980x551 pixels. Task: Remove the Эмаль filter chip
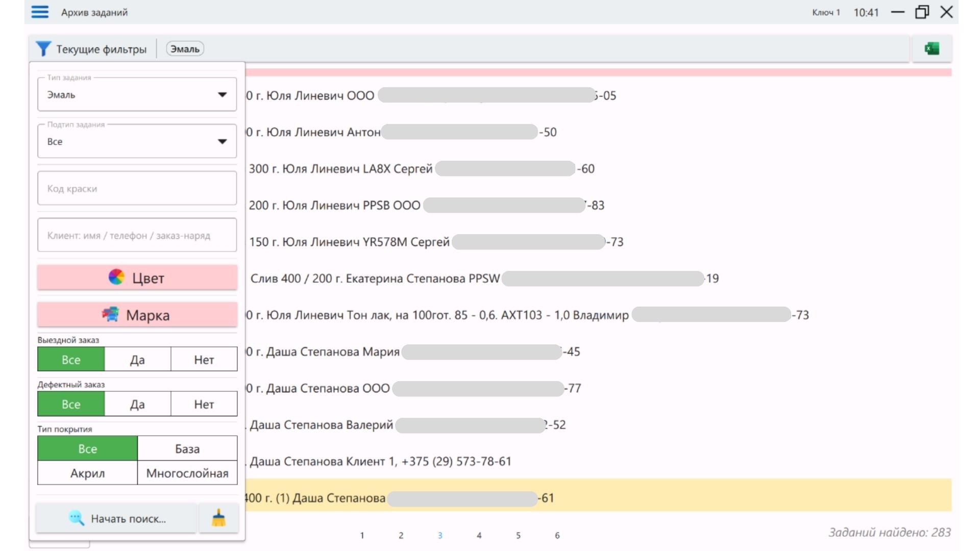pyautogui.click(x=185, y=49)
